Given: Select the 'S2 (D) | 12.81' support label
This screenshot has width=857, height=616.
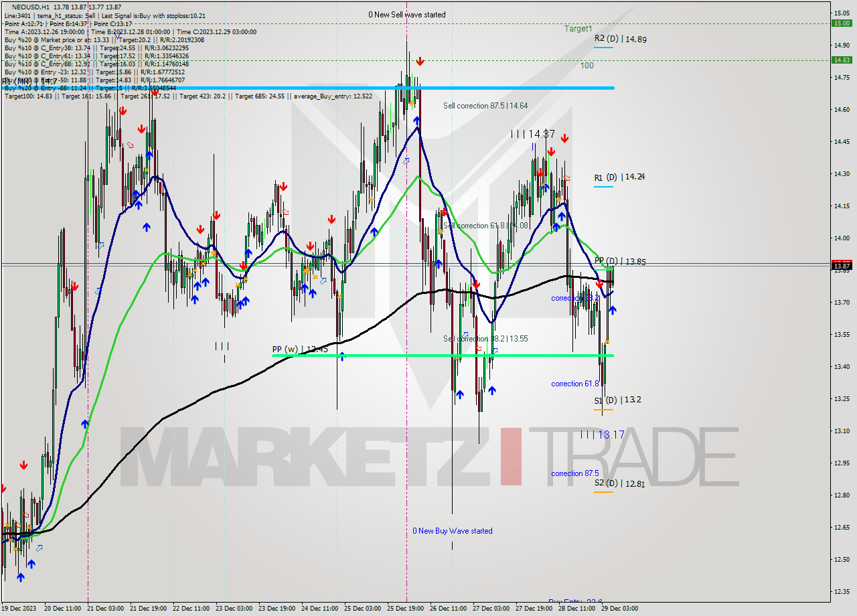Looking at the screenshot, I should pyautogui.click(x=619, y=483).
